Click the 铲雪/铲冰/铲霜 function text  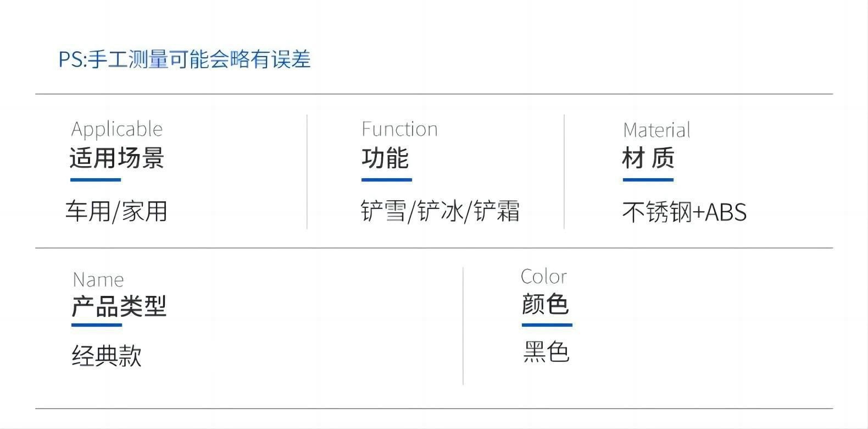pos(440,211)
